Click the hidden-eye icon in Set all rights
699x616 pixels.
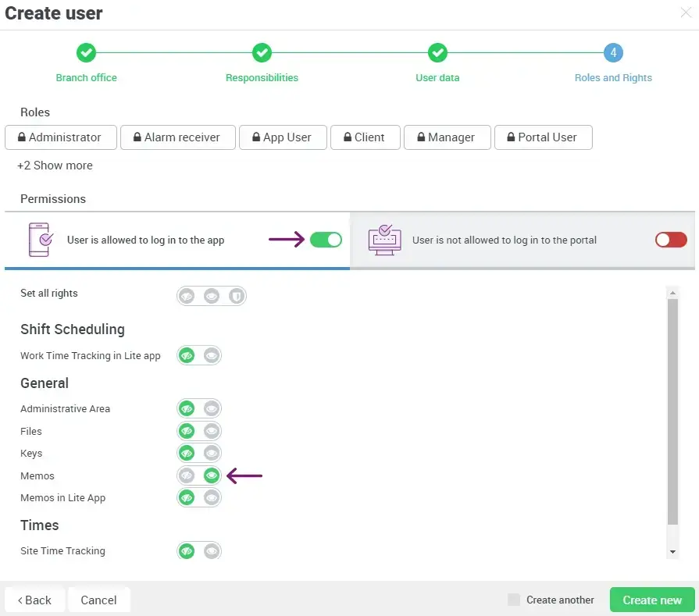(x=185, y=295)
